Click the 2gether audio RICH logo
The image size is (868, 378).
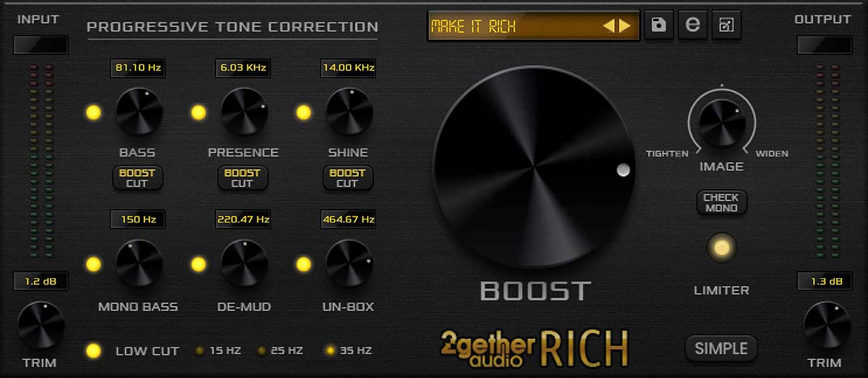coord(535,348)
